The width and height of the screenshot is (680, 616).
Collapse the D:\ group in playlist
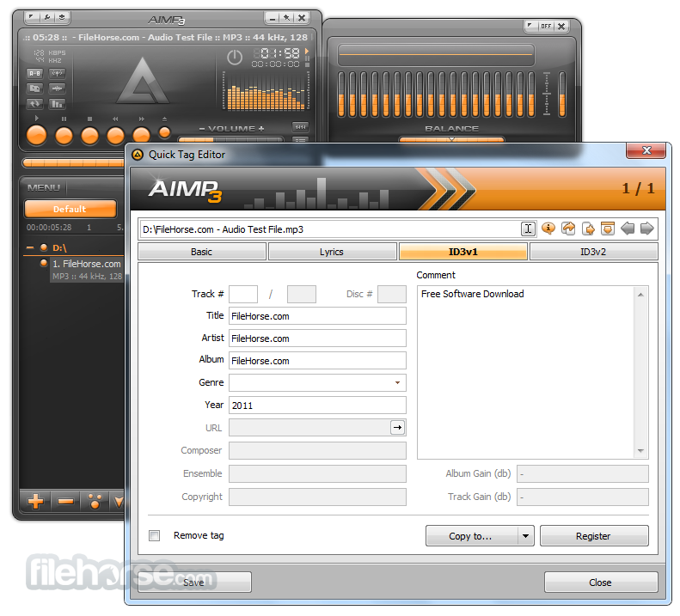pyautogui.click(x=30, y=248)
